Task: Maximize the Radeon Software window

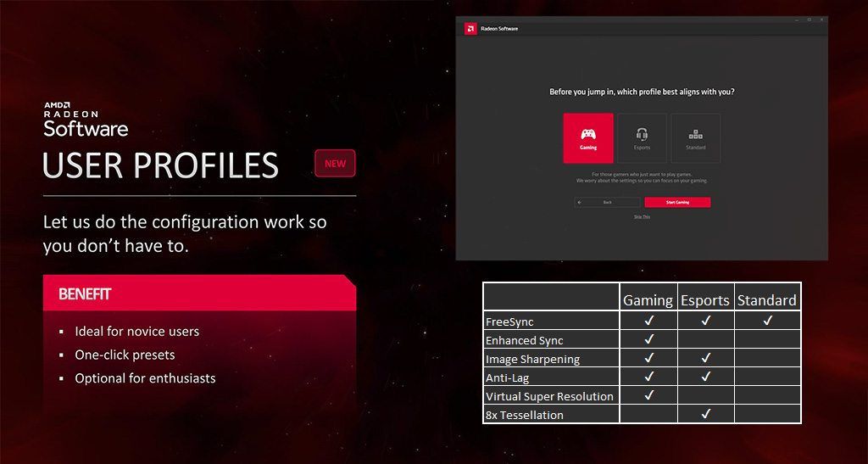Action: 809,20
